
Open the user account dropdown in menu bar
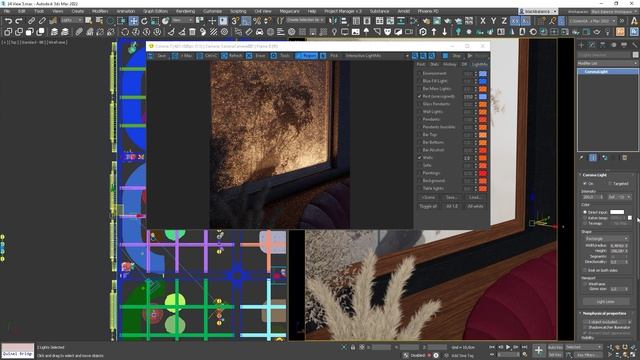click(x=538, y=11)
